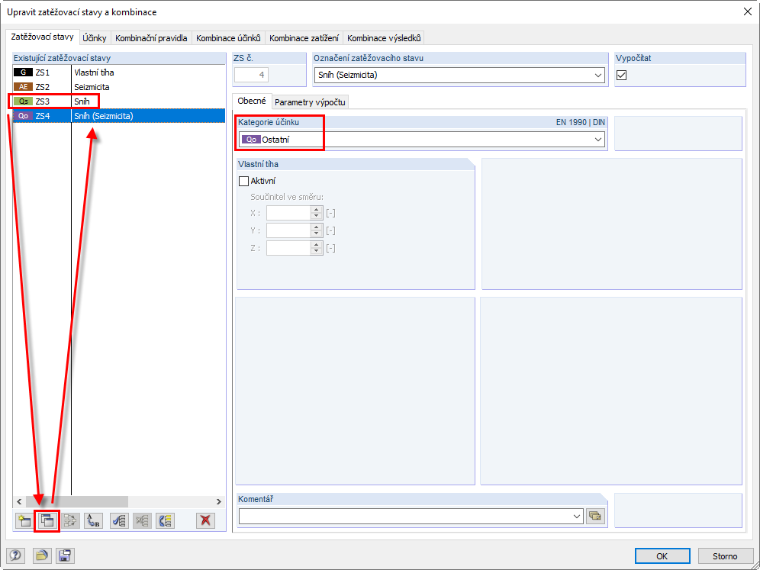Open help with the question mark icon
This screenshot has height=570, width=760.
pyautogui.click(x=16, y=555)
